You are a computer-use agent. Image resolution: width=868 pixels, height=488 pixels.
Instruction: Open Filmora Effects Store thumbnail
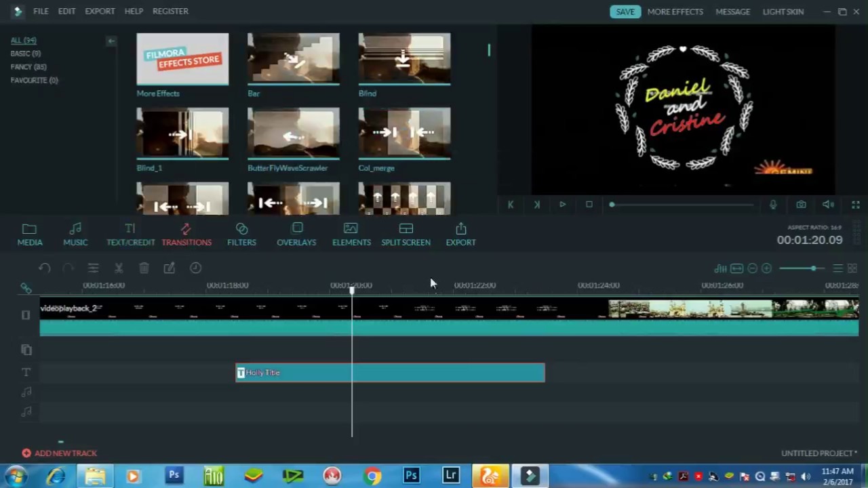(x=182, y=59)
